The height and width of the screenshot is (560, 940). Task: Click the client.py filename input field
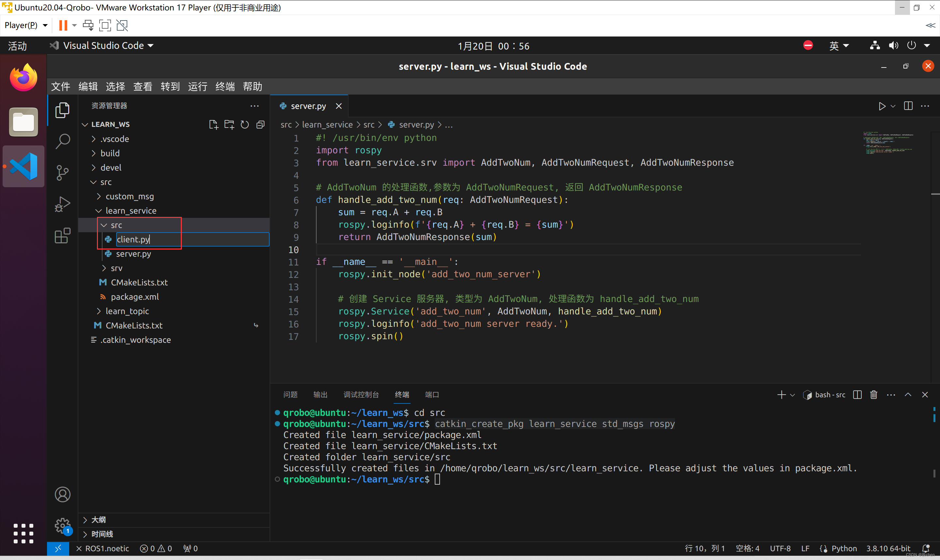[x=192, y=239]
